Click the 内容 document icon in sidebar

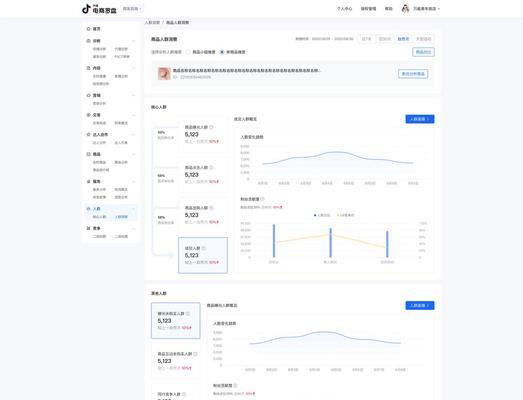[x=88, y=68]
